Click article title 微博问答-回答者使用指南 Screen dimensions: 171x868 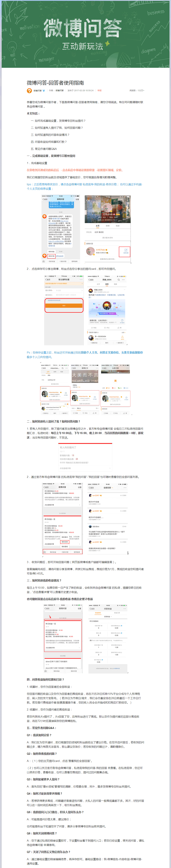[x=55, y=83]
